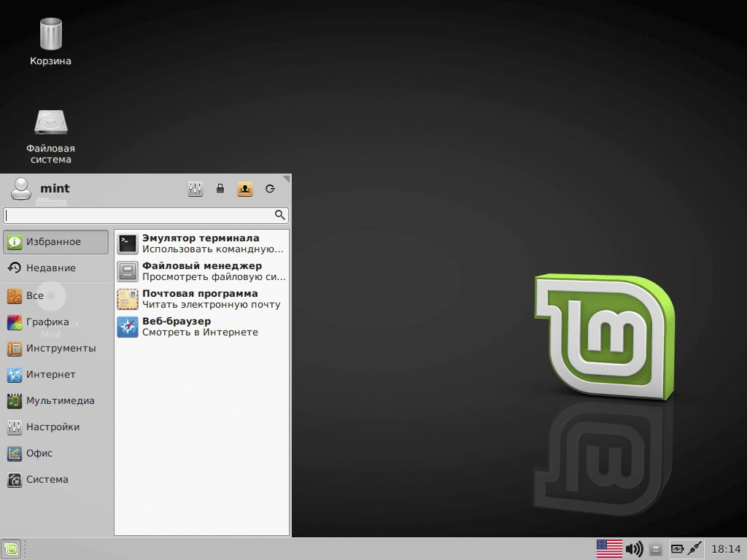The image size is (747, 560).
Task: Click the text 'Просмотреть файловую си…'
Action: (214, 276)
